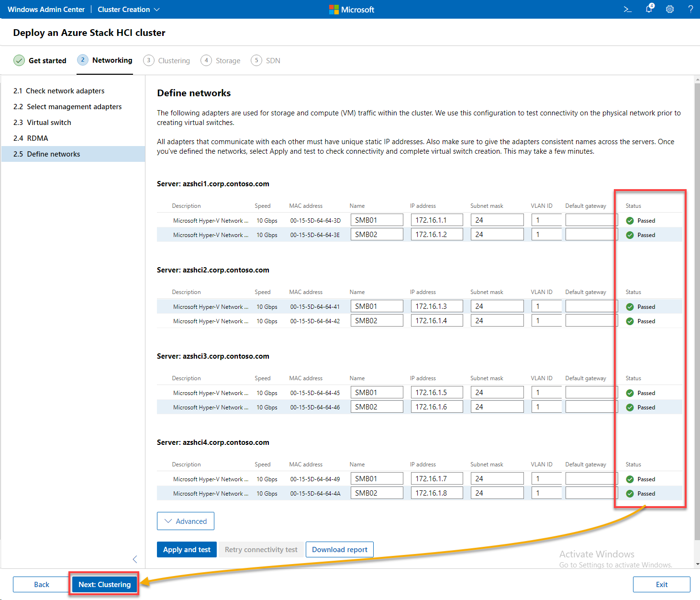Click Retry connectivity test button
700x600 pixels.
click(261, 550)
